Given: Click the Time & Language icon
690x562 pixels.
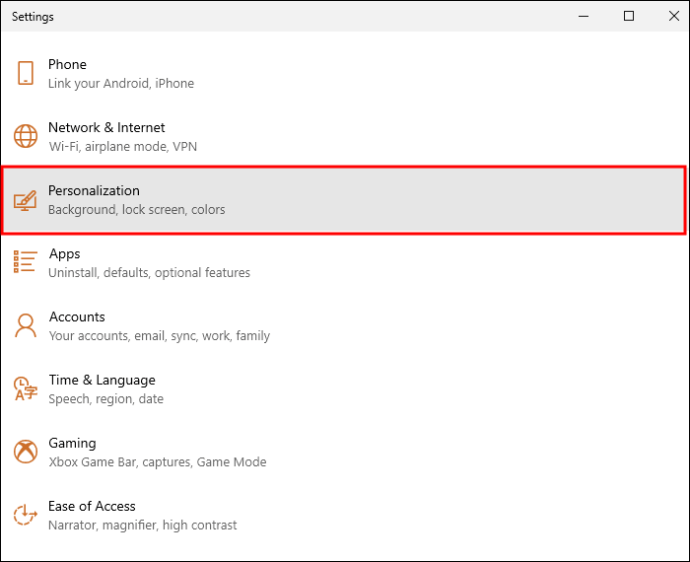Looking at the screenshot, I should 25,389.
